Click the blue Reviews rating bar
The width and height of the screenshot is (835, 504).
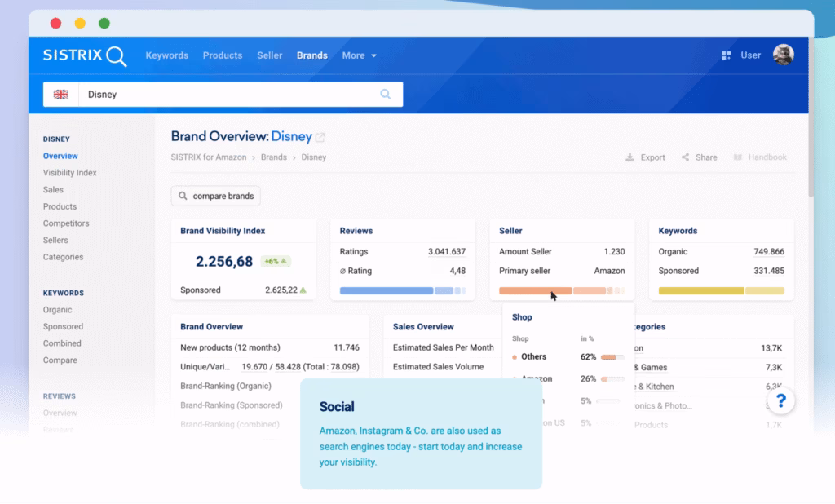tap(386, 290)
